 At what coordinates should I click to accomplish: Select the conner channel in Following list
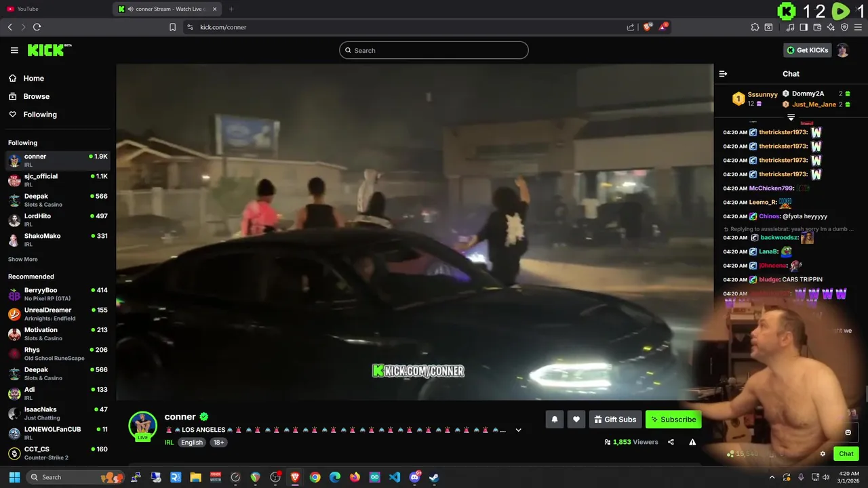pyautogui.click(x=58, y=160)
